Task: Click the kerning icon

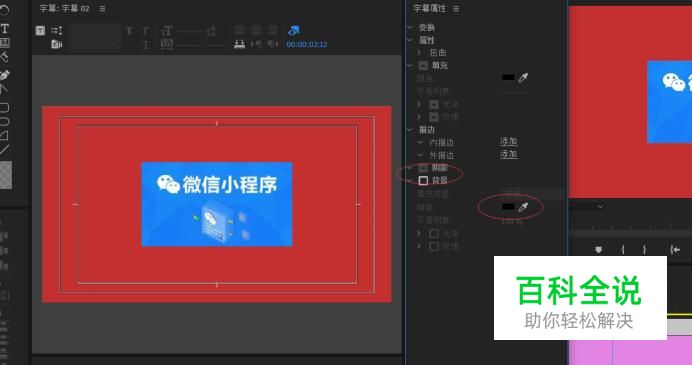Action: (x=167, y=44)
